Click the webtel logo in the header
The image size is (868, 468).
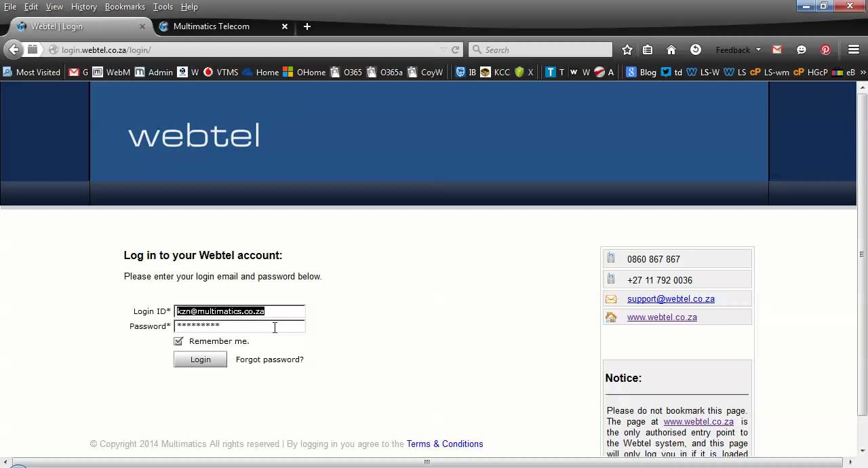click(194, 136)
